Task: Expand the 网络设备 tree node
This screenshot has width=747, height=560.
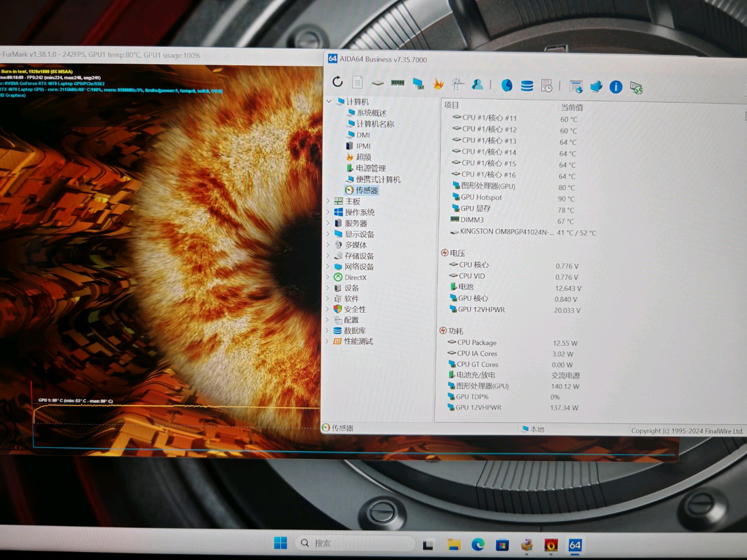Action: (327, 266)
